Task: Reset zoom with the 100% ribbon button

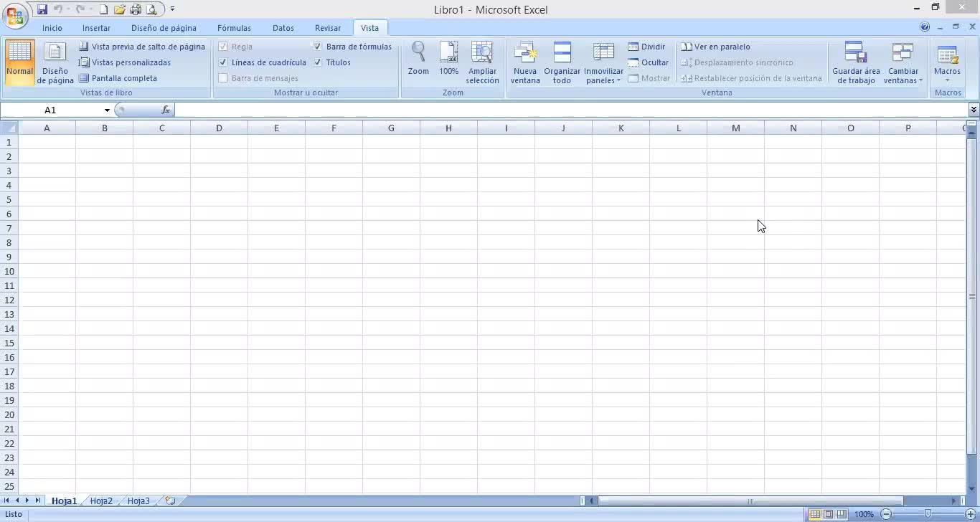Action: (448, 59)
